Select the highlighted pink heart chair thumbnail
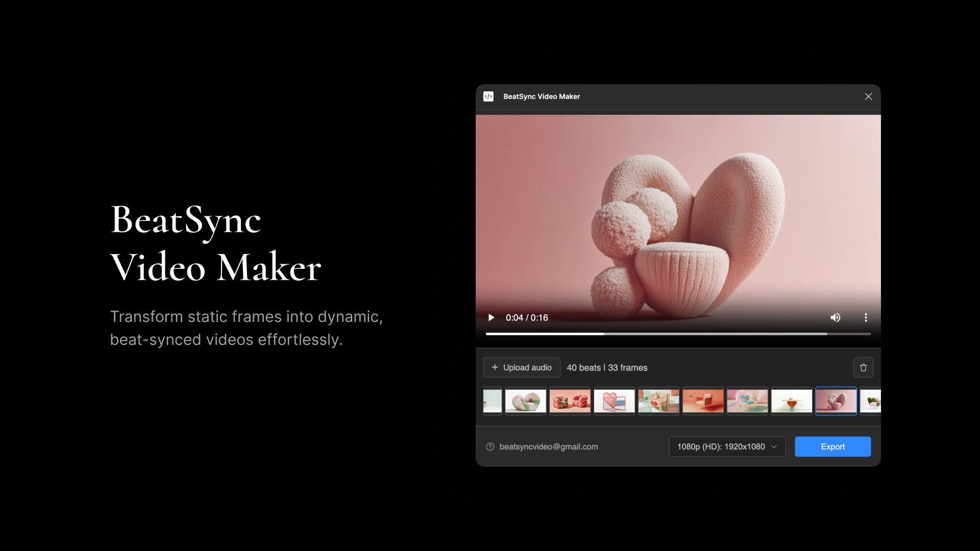Viewport: 980px width, 551px height. coord(836,401)
